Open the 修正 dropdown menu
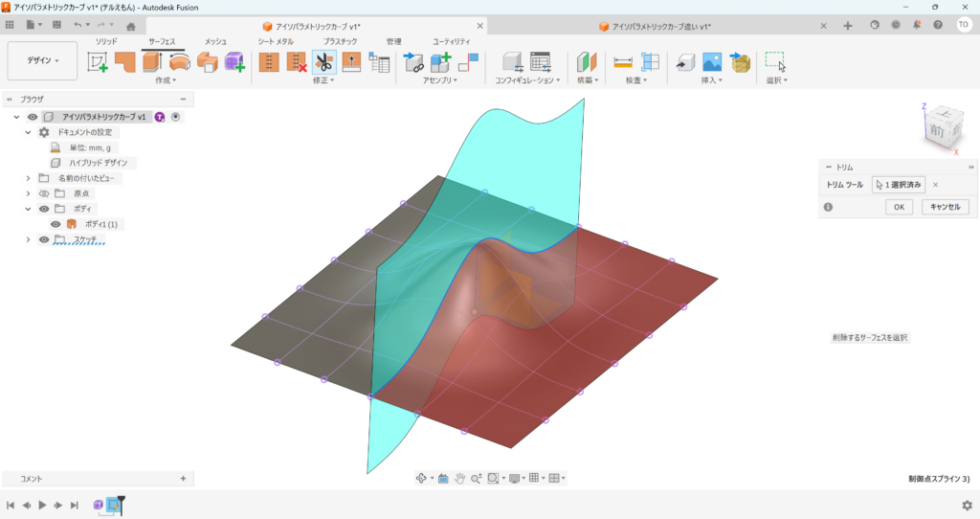The height and width of the screenshot is (519, 980). click(323, 80)
